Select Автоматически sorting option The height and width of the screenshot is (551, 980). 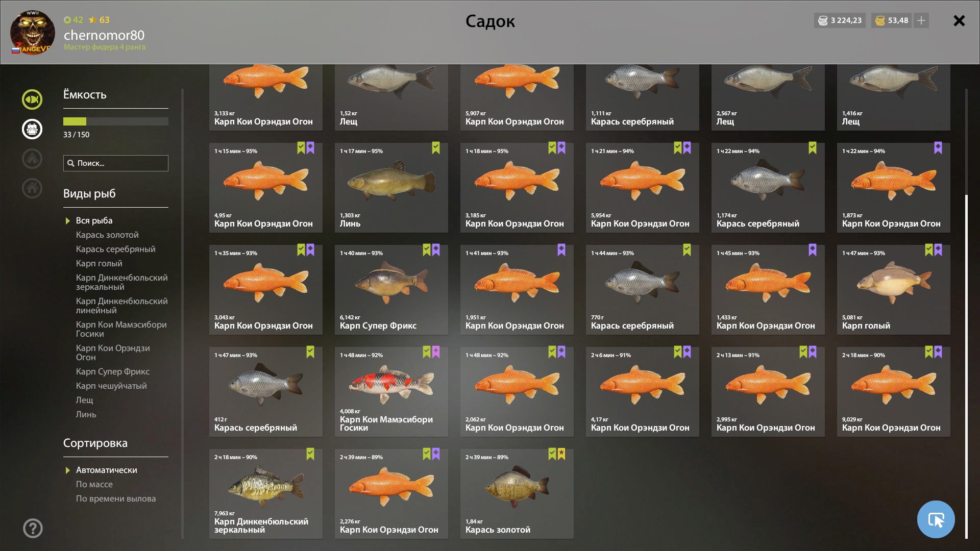coord(106,470)
